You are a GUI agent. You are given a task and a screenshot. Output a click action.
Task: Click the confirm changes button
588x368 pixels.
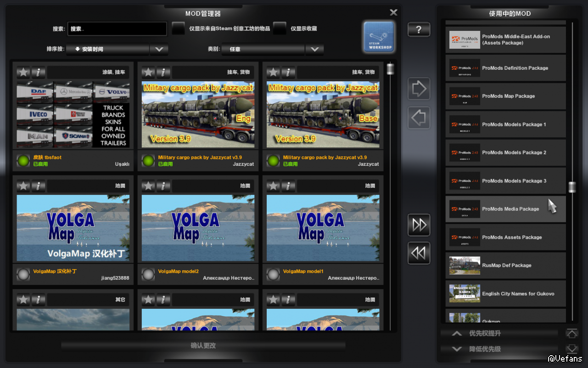tap(203, 345)
